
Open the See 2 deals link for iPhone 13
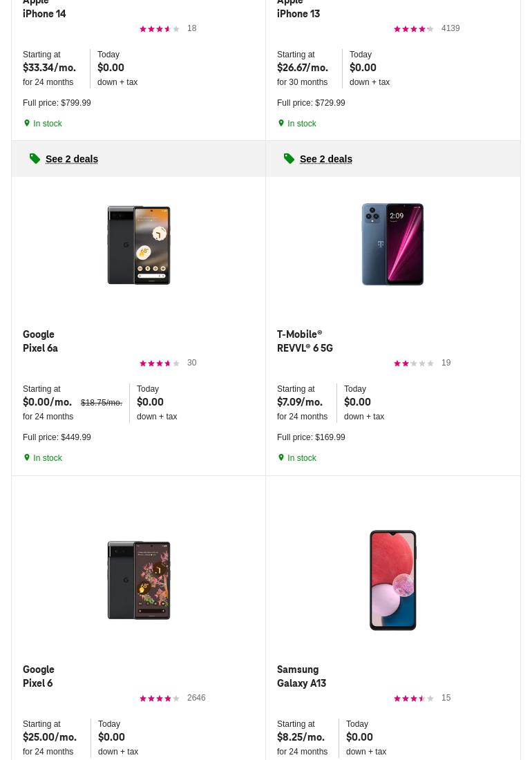[x=326, y=159]
